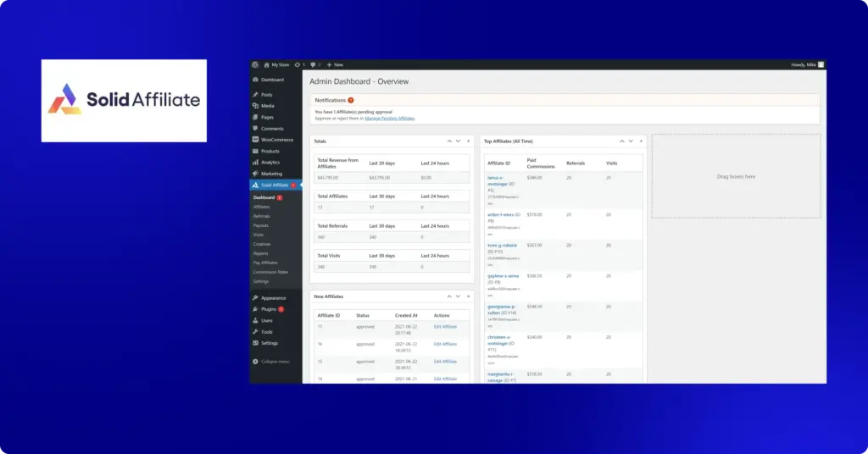Open the WooCommerce icon in sidebar

(255, 140)
